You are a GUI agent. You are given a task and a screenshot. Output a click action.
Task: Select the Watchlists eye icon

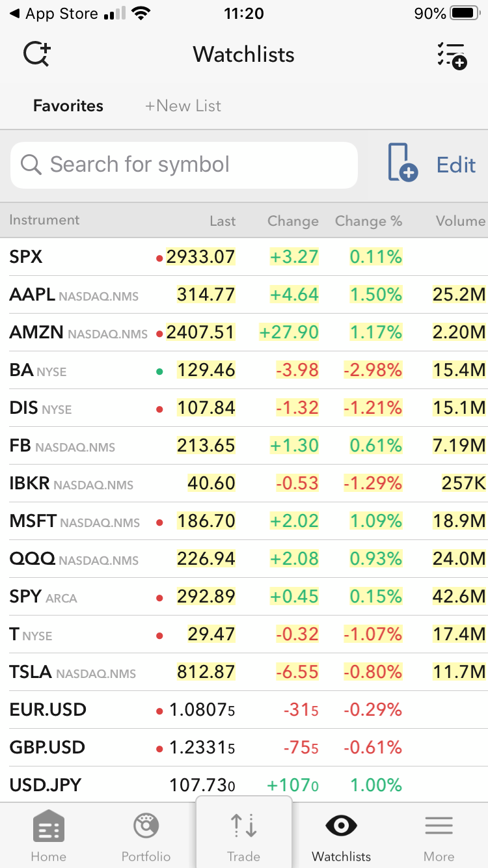coord(341,826)
